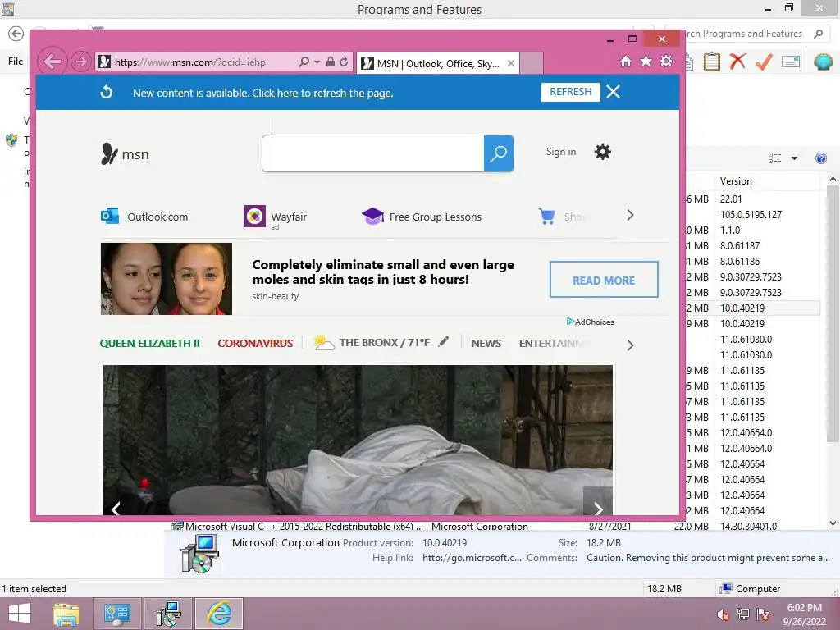This screenshot has width=840, height=630.
Task: Click the AdChoices icon
Action: (x=571, y=322)
